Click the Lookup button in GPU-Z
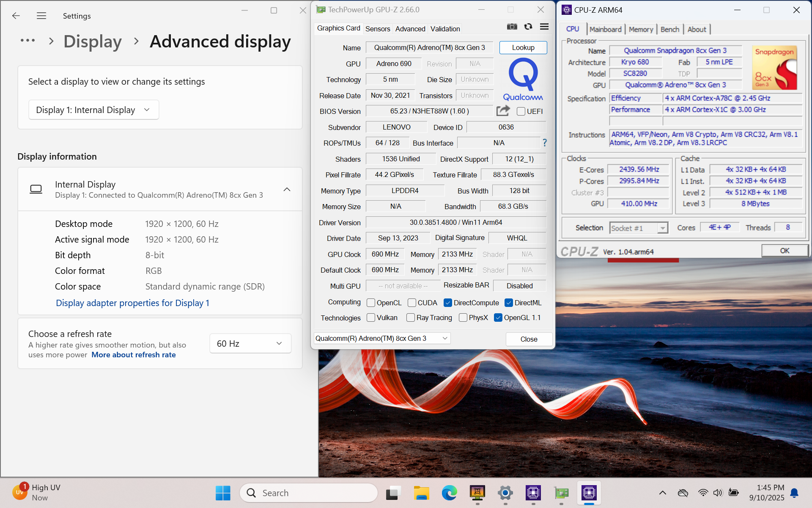Image resolution: width=812 pixels, height=508 pixels. (523, 47)
